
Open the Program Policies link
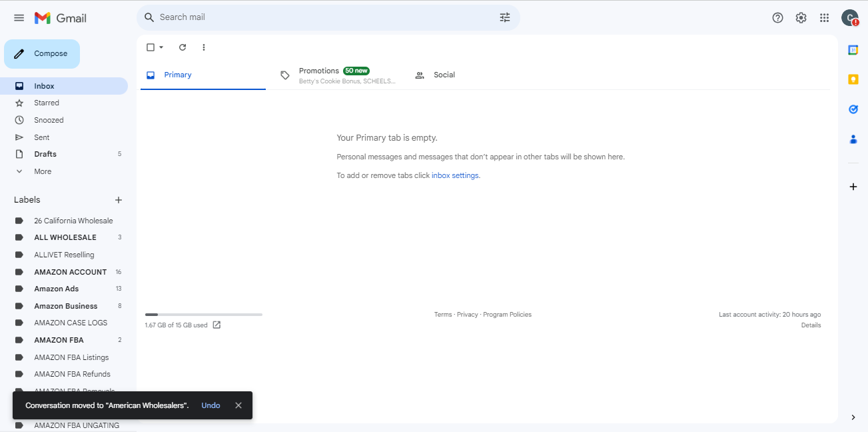pyautogui.click(x=508, y=315)
